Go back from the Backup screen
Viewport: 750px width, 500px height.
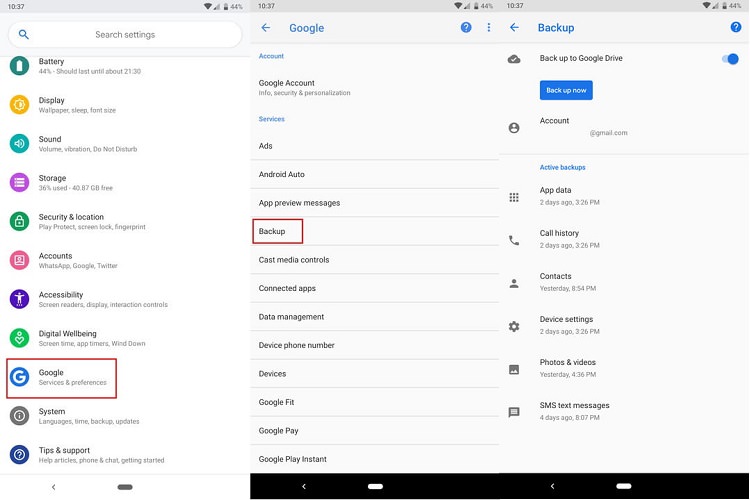[515, 27]
